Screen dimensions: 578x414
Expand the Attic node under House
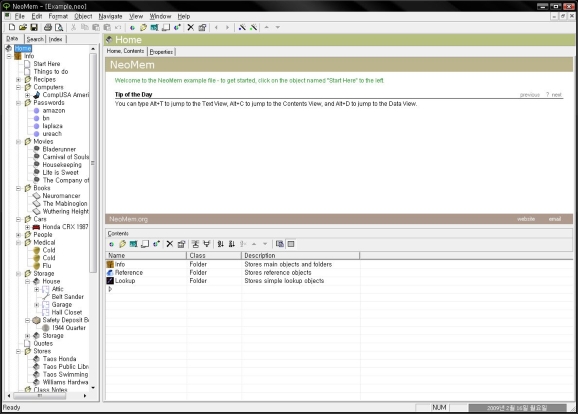36,289
